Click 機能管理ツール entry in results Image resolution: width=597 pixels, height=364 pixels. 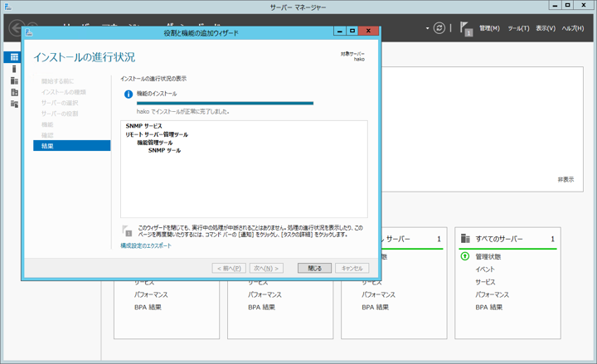154,143
